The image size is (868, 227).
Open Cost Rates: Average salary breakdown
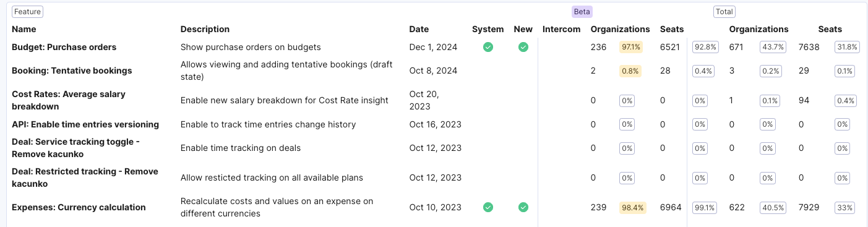(x=69, y=100)
